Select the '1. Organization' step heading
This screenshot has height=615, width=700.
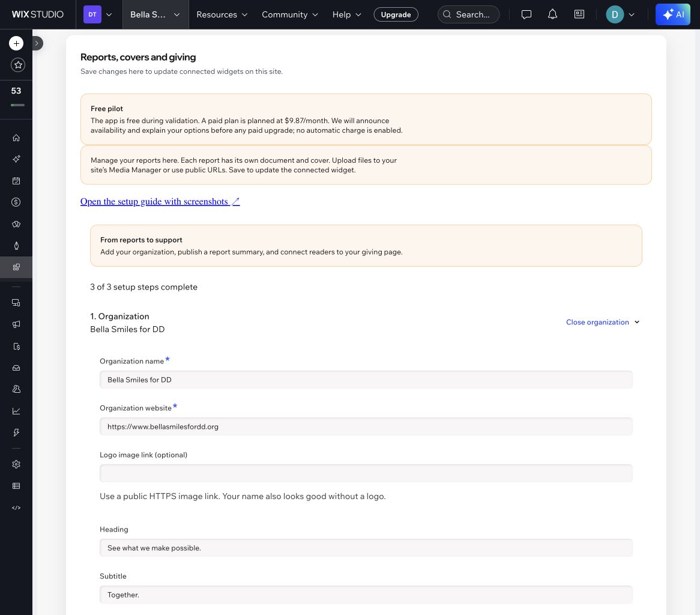[119, 317]
